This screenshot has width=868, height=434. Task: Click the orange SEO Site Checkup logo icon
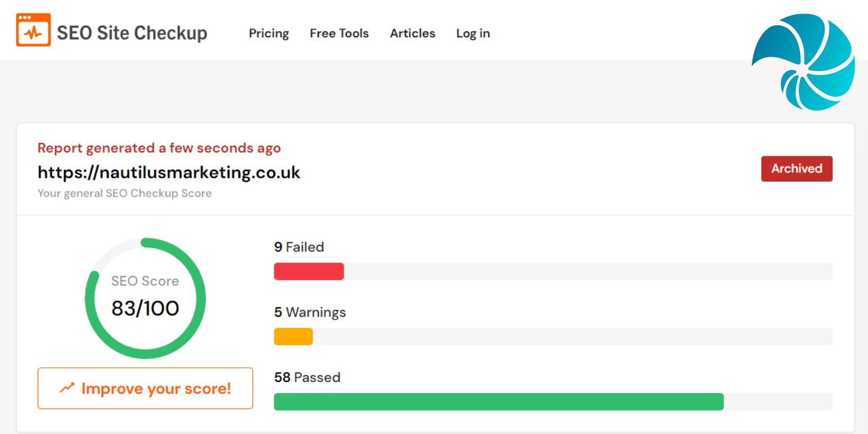pyautogui.click(x=34, y=30)
